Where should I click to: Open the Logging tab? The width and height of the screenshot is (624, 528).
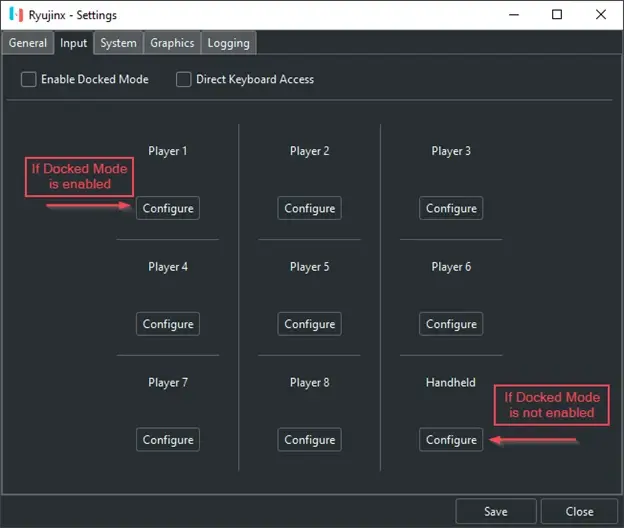pyautogui.click(x=228, y=43)
